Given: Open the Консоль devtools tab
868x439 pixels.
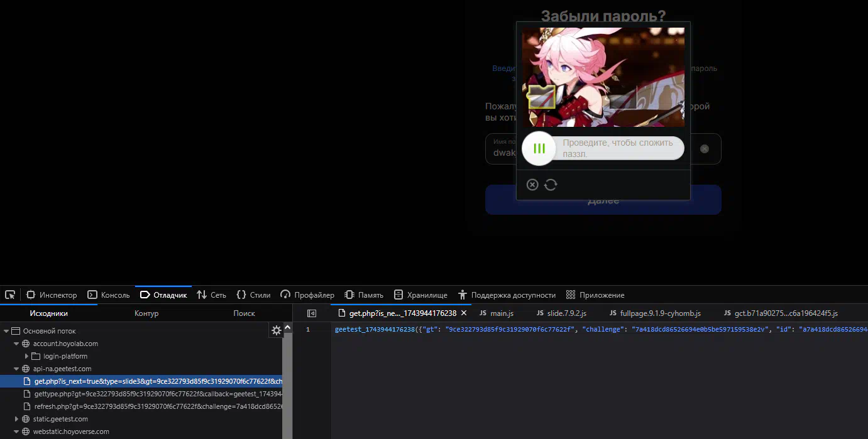Looking at the screenshot, I should [x=108, y=295].
